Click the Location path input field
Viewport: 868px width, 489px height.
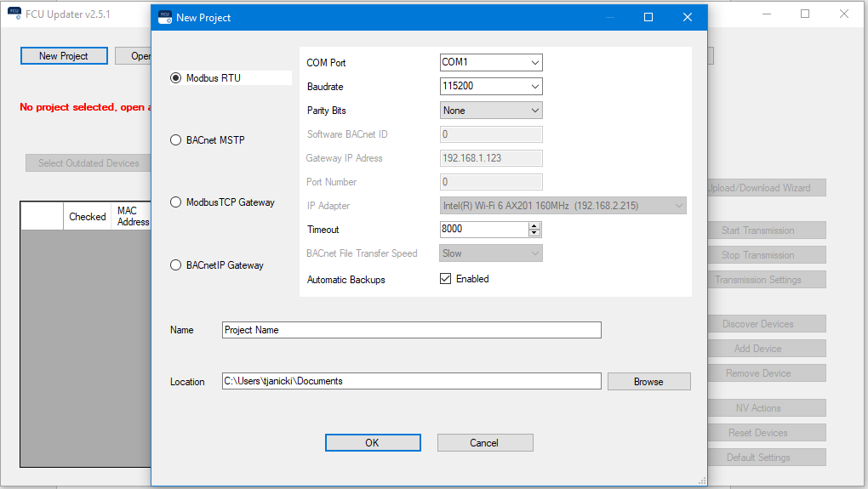(x=411, y=382)
